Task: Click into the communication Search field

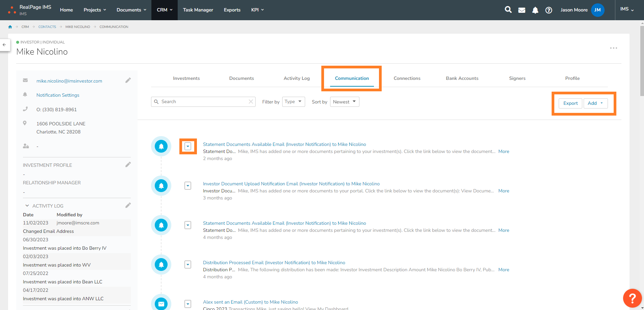Action: [x=203, y=101]
